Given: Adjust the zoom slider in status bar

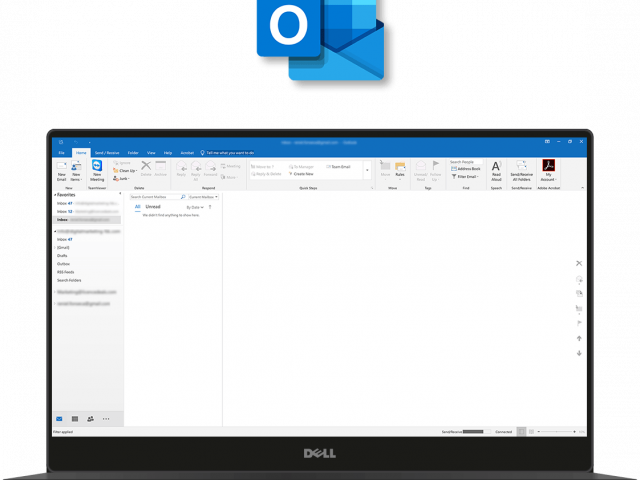Looking at the screenshot, I should pyautogui.click(x=558, y=431).
